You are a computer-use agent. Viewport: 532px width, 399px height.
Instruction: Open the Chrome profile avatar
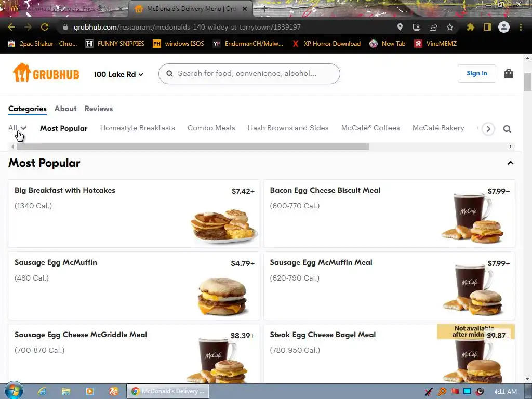(504, 27)
